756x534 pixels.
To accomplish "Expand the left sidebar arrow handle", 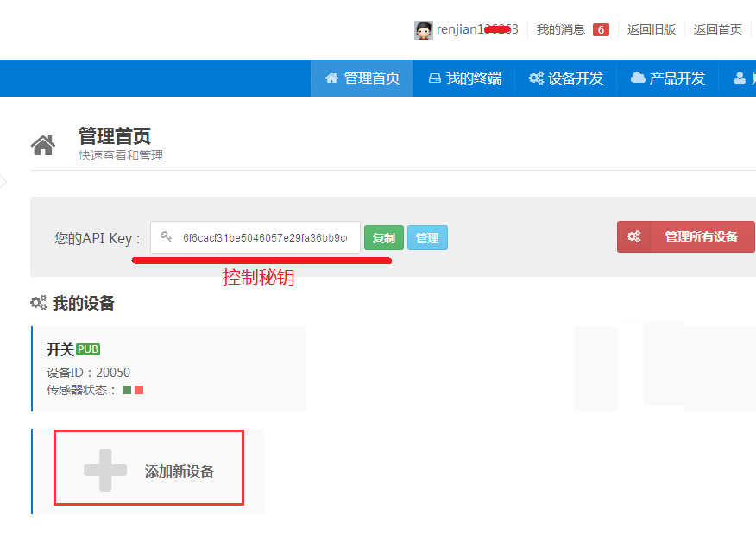I will [3, 181].
